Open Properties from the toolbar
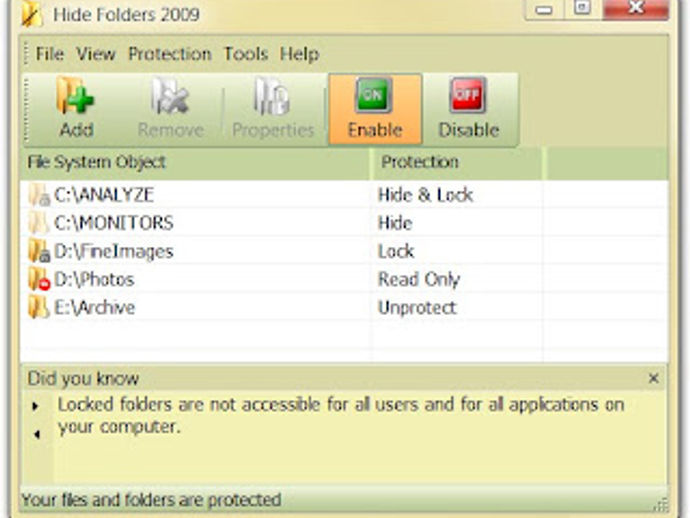 coord(273,108)
